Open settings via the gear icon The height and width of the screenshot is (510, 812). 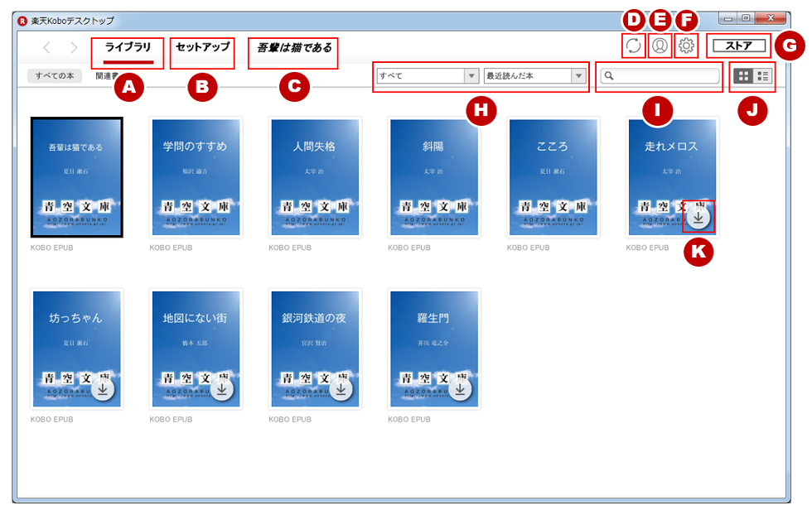point(686,46)
